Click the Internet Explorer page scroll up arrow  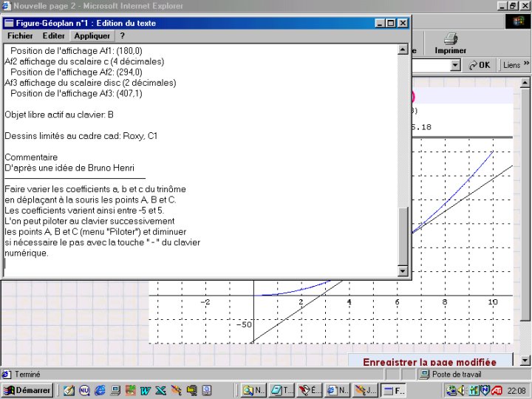(525, 83)
